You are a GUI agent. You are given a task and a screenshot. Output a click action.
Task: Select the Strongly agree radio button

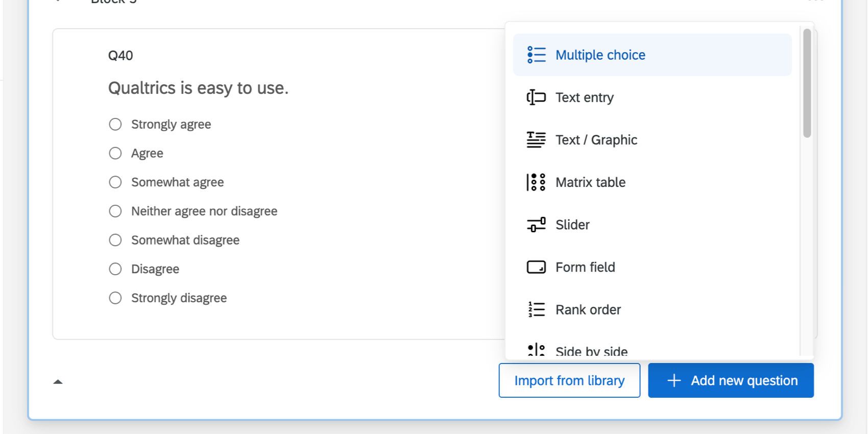point(115,125)
